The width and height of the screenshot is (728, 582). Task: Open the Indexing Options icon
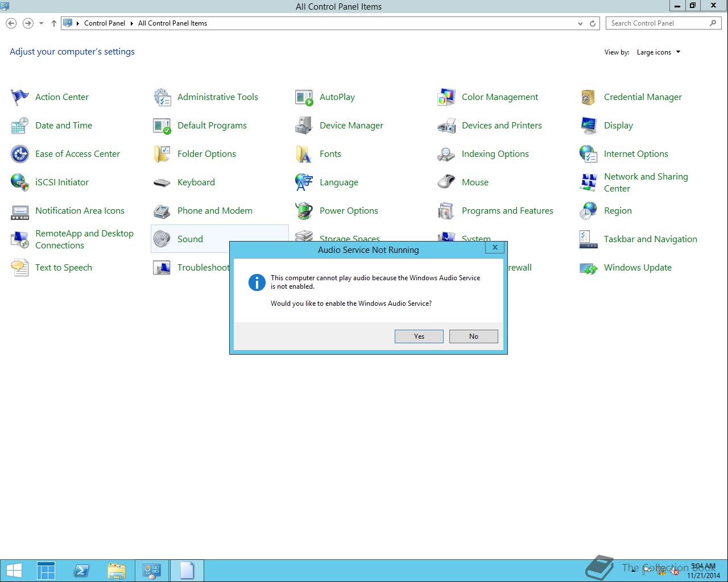coord(446,154)
